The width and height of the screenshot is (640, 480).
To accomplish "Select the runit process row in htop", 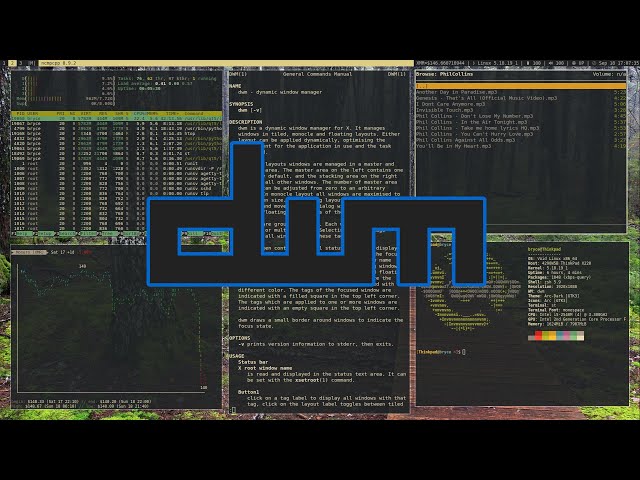I will tap(117, 163).
